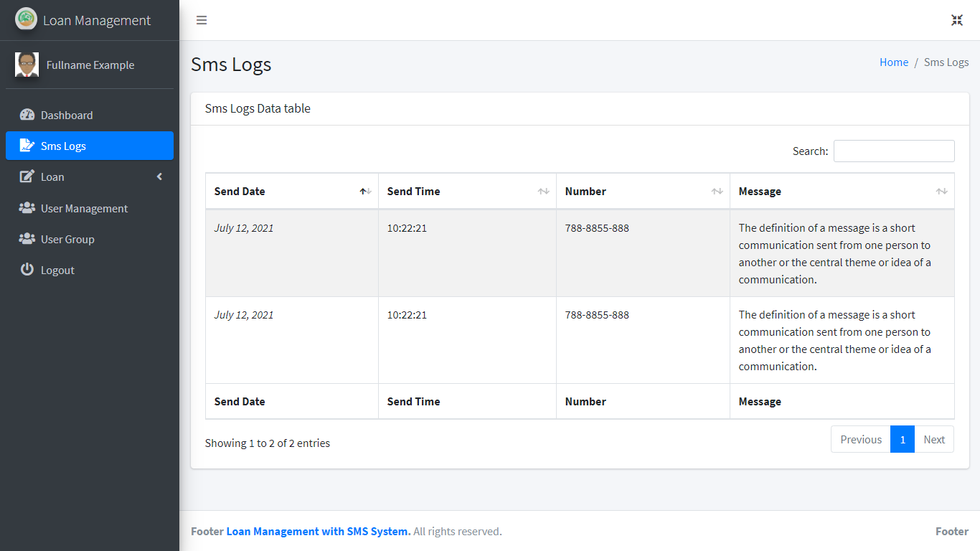Go to Next page button
The width and height of the screenshot is (980, 551).
(x=934, y=439)
